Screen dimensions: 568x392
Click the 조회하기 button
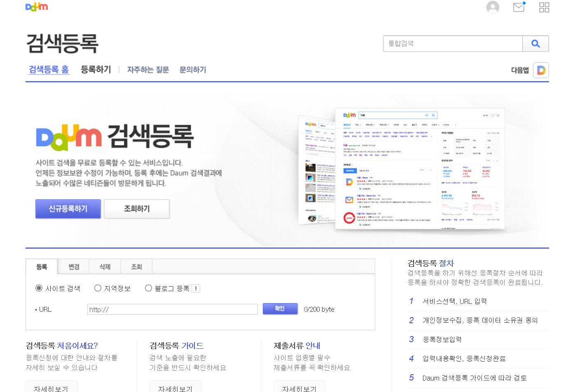coord(137,209)
